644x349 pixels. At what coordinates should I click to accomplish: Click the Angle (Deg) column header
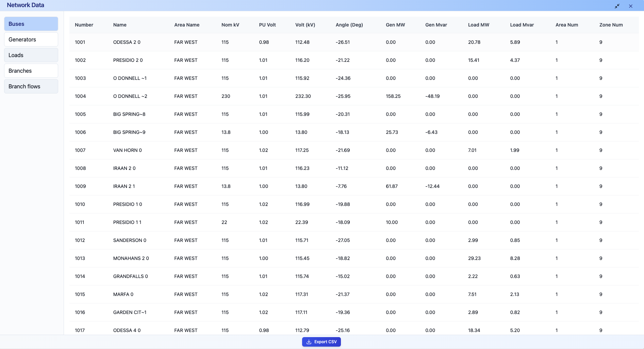click(x=349, y=25)
